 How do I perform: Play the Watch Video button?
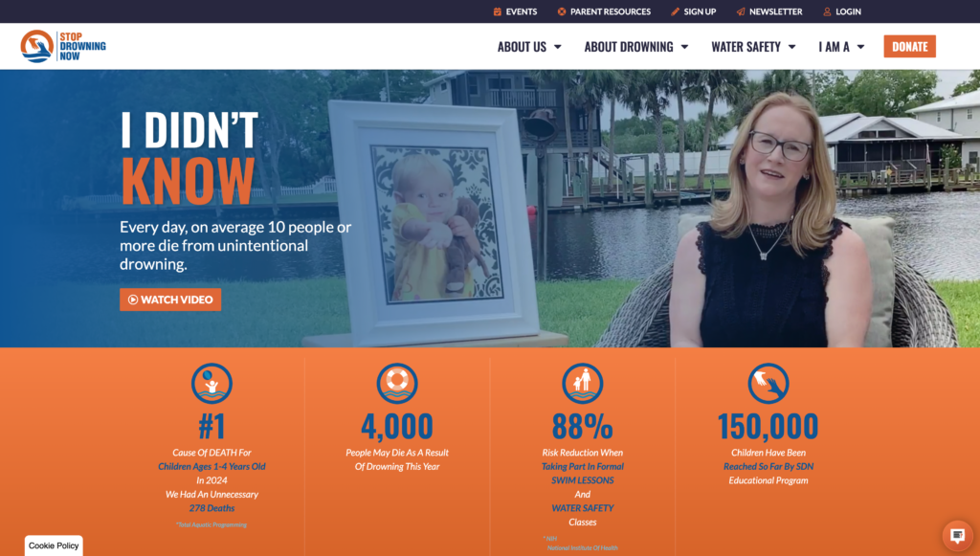(x=170, y=300)
